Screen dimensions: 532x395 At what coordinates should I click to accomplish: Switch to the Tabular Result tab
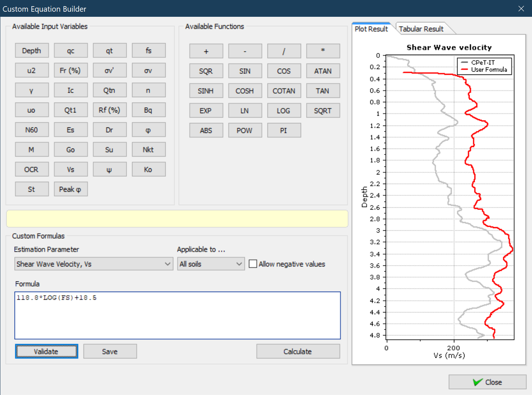click(x=421, y=29)
